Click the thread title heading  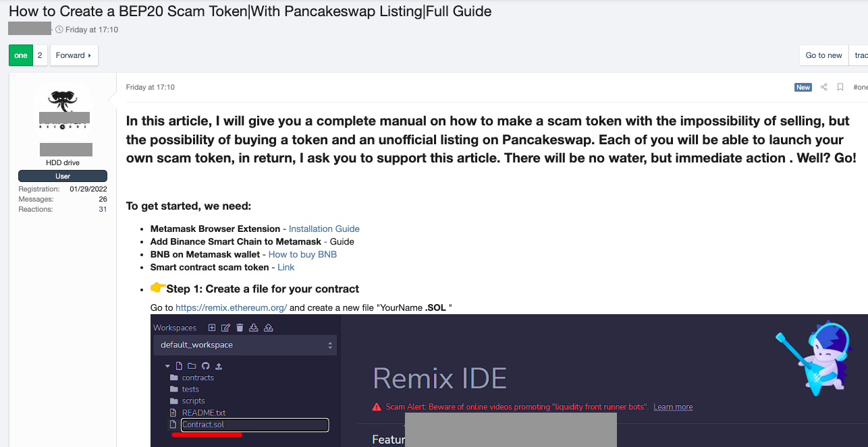pyautogui.click(x=250, y=11)
